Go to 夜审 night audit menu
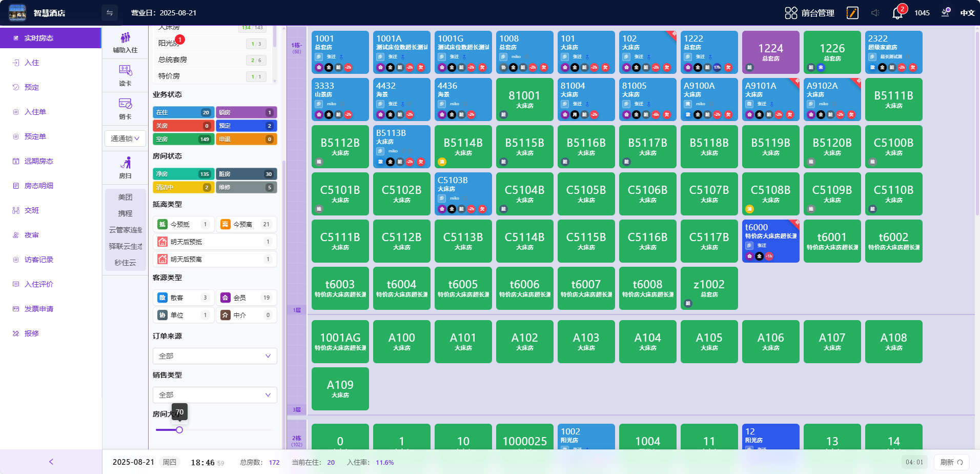The image size is (980, 474). [32, 235]
